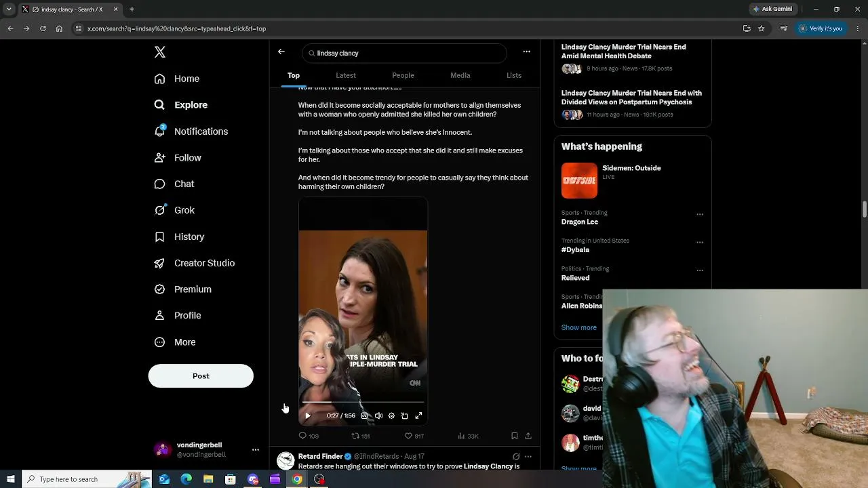Open the Explore page
Viewport: 868px width, 488px height.
click(x=181, y=105)
